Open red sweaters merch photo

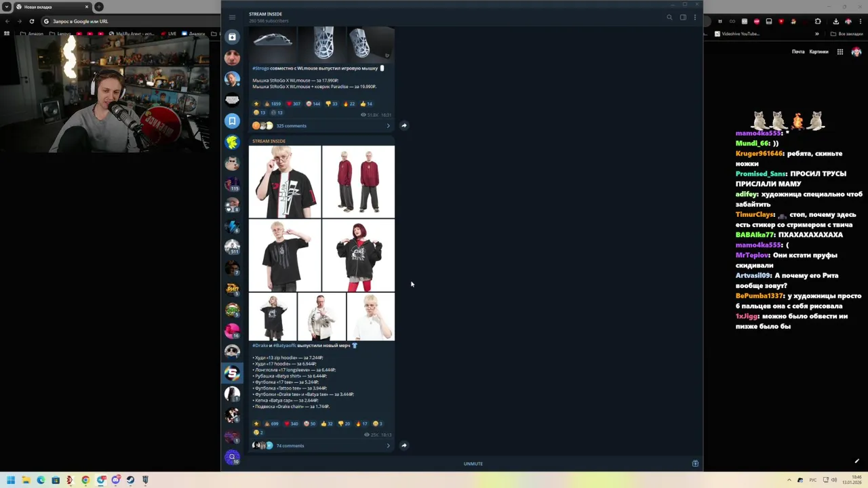[358, 182]
